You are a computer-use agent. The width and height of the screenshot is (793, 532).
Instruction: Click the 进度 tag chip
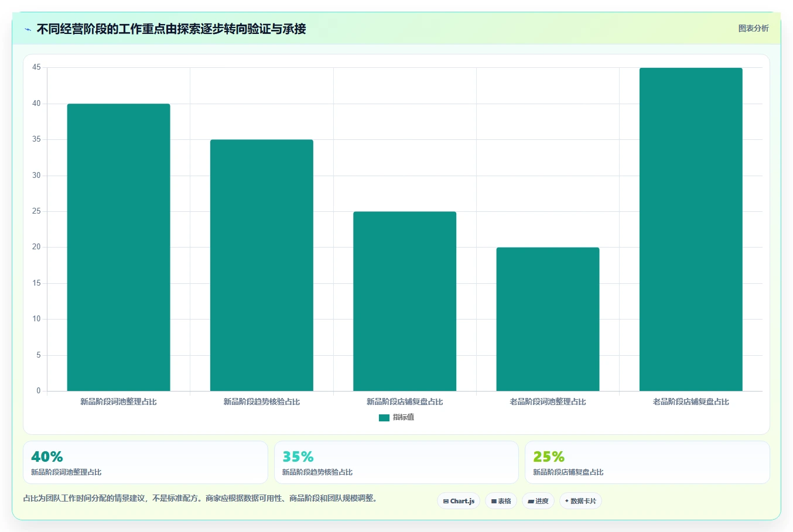[x=538, y=501]
